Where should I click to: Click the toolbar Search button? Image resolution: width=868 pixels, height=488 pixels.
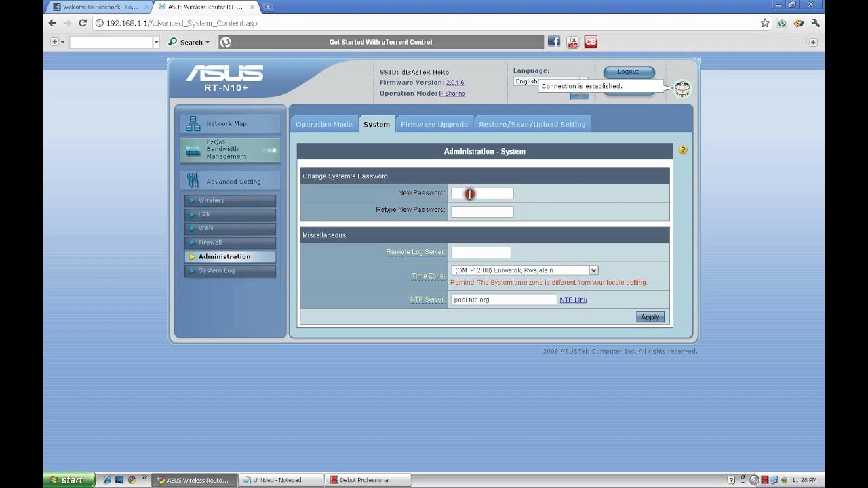click(x=186, y=42)
